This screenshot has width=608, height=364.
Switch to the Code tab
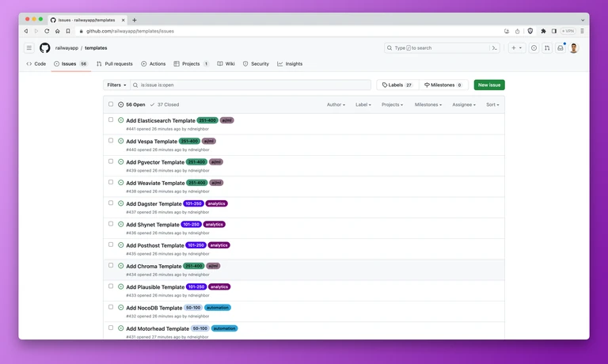click(36, 64)
